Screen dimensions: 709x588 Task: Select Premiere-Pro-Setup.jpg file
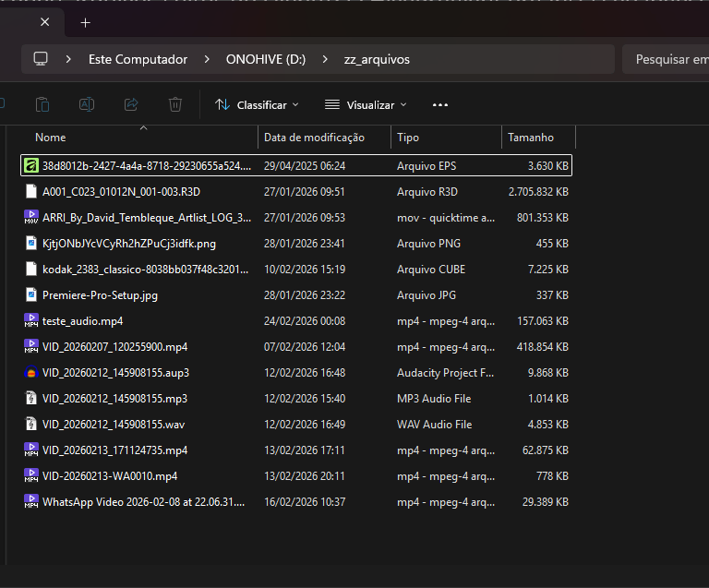[x=100, y=295]
